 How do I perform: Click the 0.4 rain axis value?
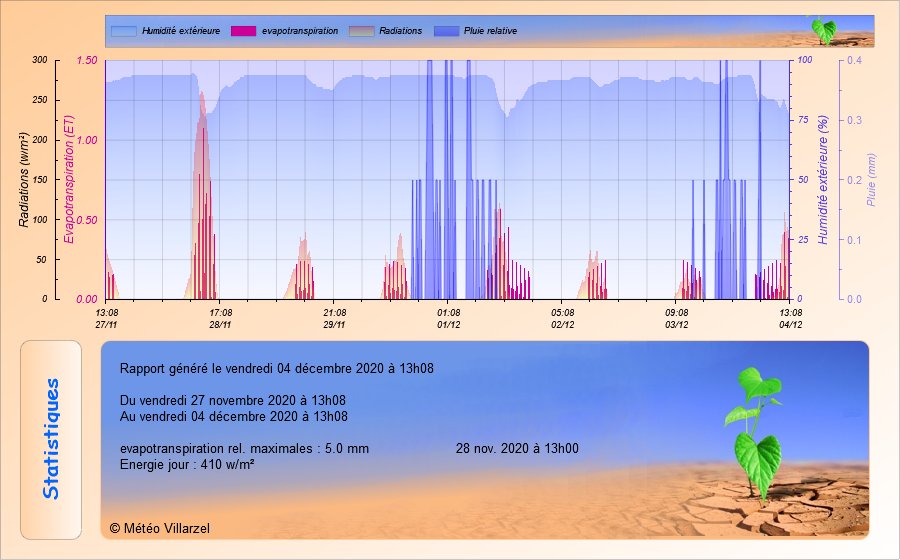(854, 60)
